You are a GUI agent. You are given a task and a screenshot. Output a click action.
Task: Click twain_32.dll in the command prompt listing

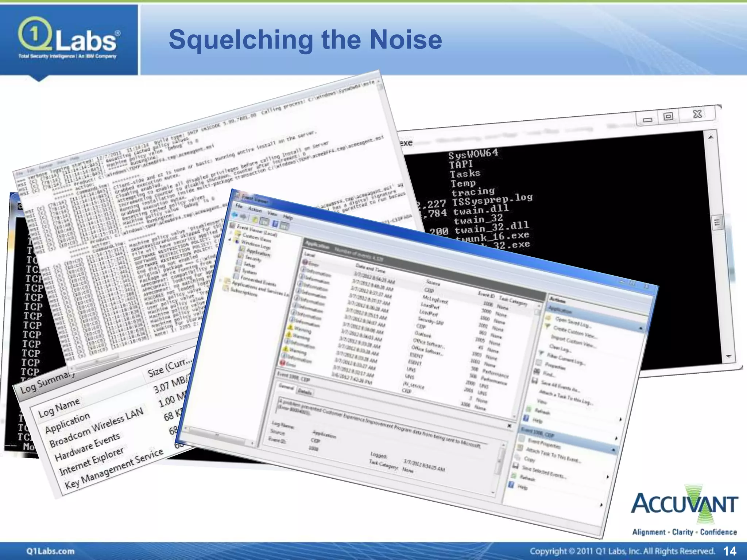click(491, 228)
